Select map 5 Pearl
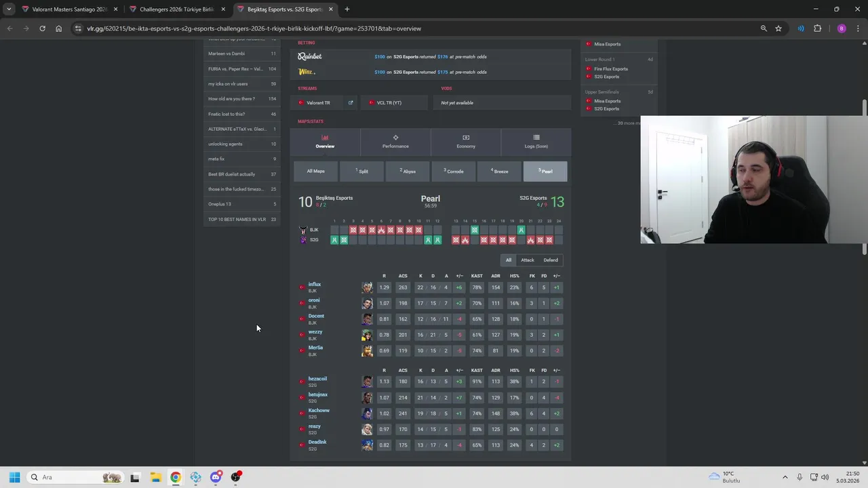 pos(545,171)
